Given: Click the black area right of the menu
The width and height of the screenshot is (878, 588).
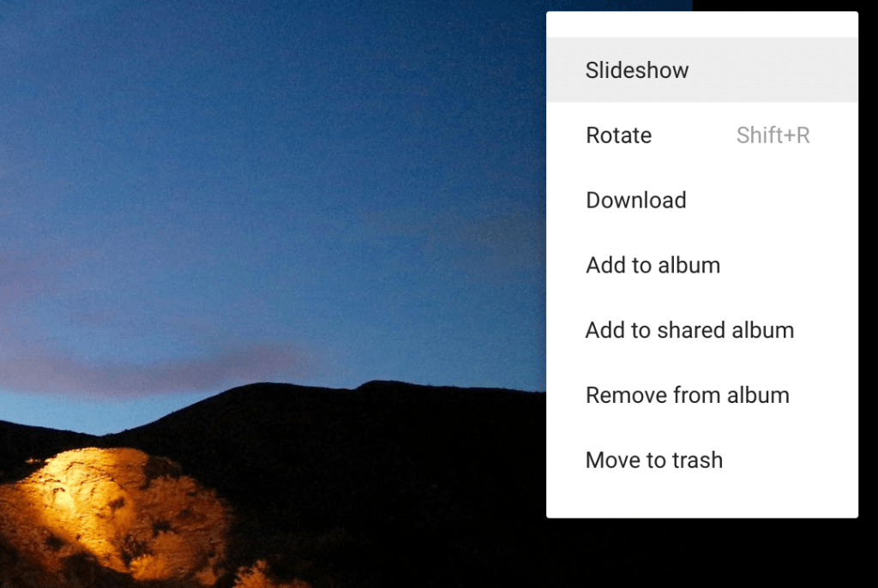Looking at the screenshot, I should point(868,257).
